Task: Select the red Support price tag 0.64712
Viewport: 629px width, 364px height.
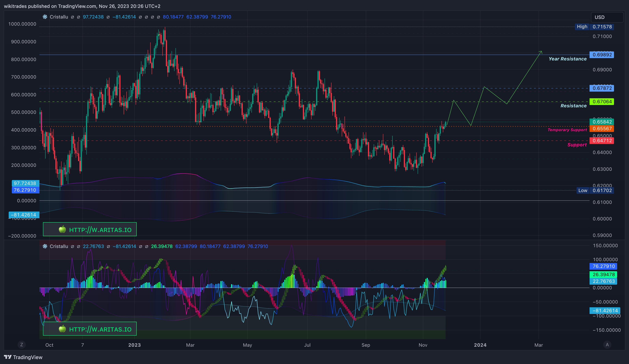Action: click(602, 141)
